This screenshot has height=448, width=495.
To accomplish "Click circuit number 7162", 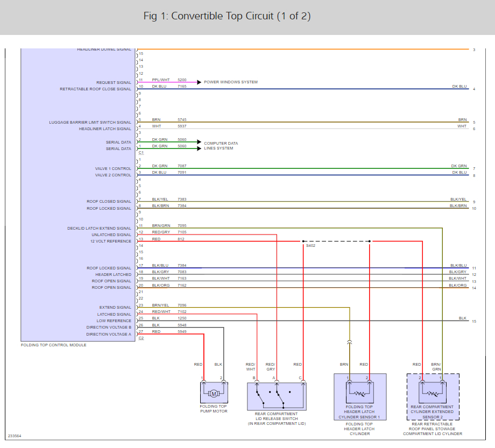I will pos(182,286).
